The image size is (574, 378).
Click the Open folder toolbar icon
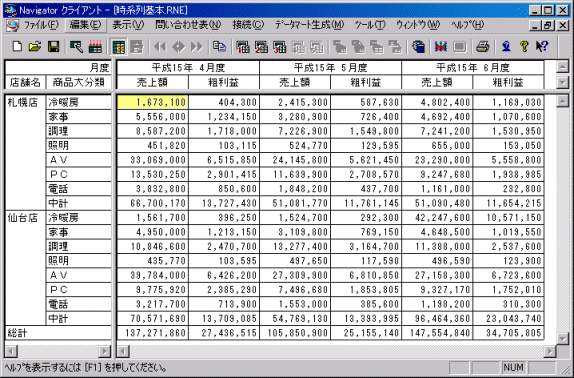click(x=35, y=47)
